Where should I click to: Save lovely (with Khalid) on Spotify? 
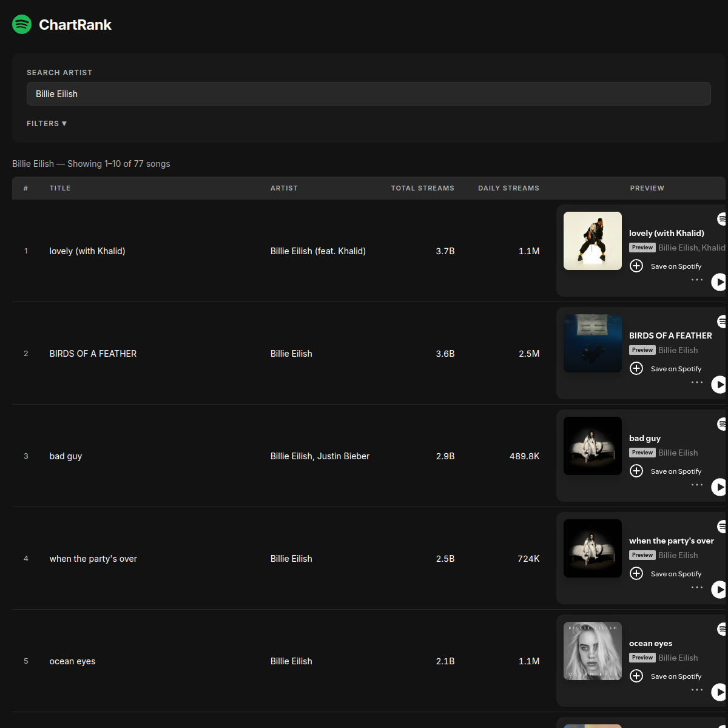coord(636,266)
